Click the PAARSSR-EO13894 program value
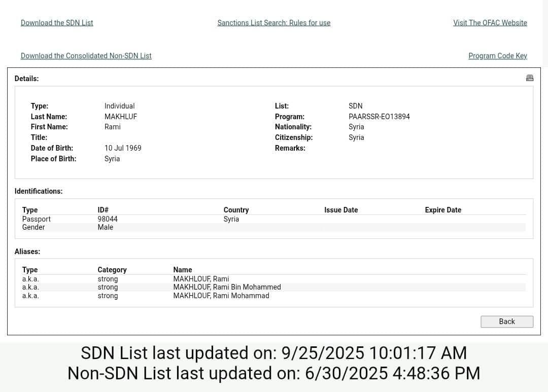Image resolution: width=548 pixels, height=392 pixels. click(x=379, y=117)
